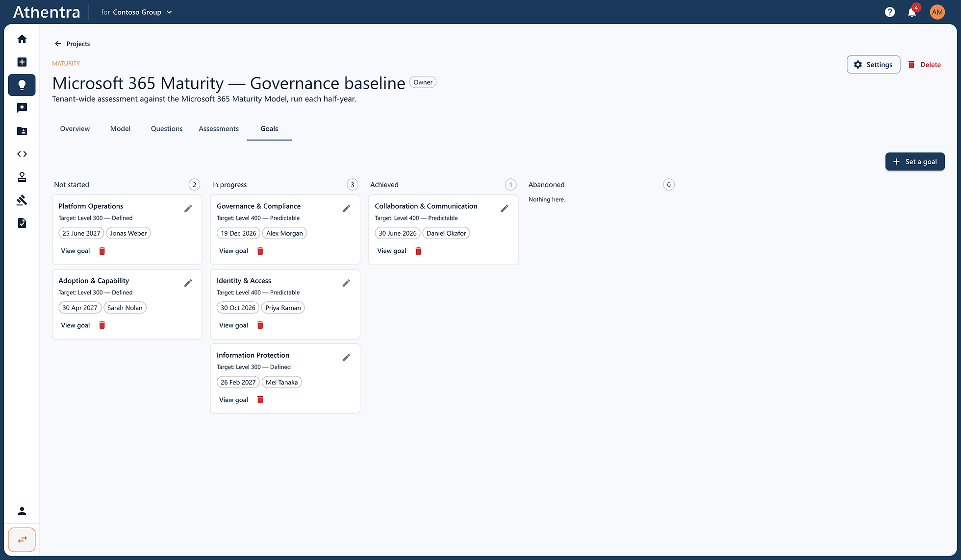Edit the Platform Operations goal with pencil icon
Viewport: 961px width, 560px height.
point(188,209)
